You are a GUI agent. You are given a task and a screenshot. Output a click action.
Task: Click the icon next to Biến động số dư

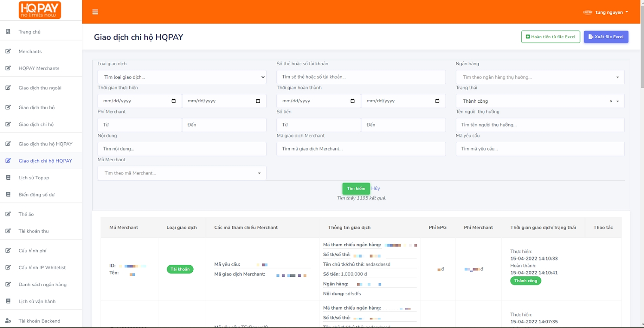pyautogui.click(x=8, y=194)
